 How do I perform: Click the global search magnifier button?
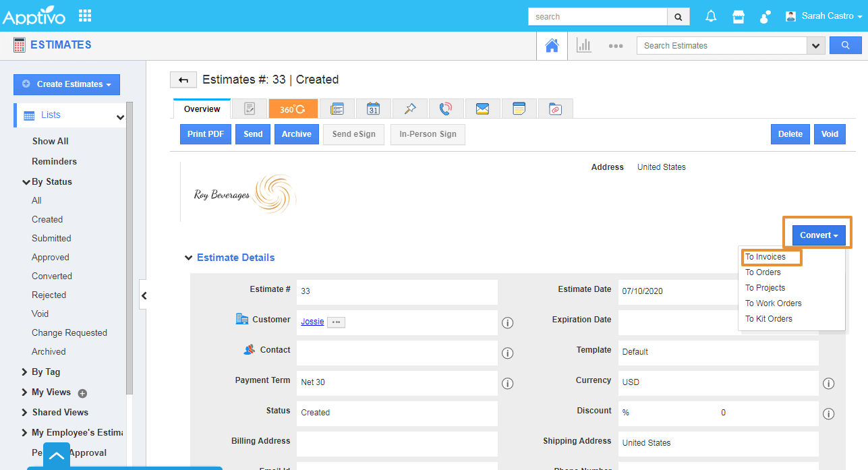[678, 17]
